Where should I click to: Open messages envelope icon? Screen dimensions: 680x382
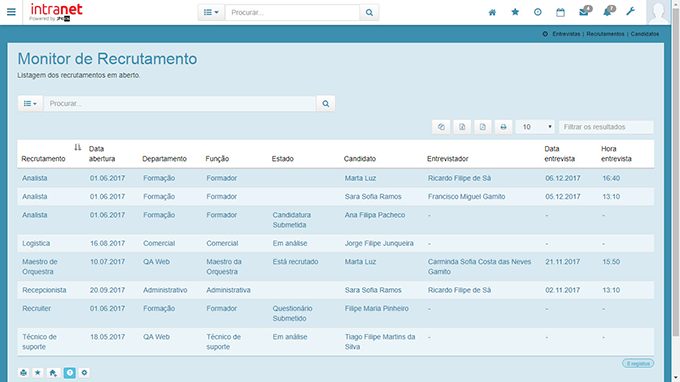[x=584, y=12]
